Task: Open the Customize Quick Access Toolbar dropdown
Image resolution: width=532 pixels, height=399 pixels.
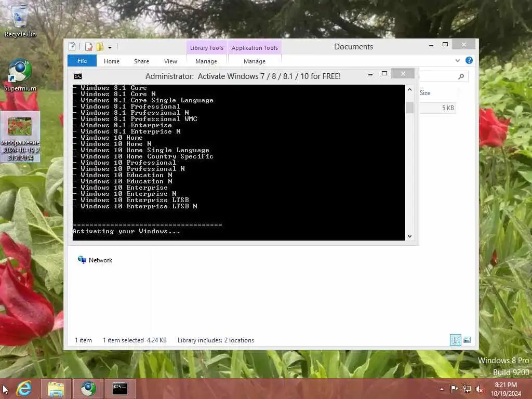Action: pyautogui.click(x=110, y=47)
